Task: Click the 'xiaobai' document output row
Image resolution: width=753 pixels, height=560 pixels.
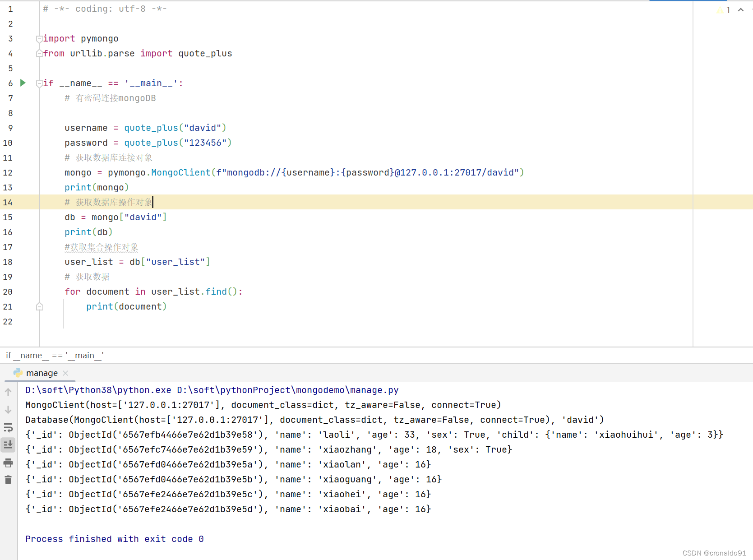Action: click(x=228, y=509)
